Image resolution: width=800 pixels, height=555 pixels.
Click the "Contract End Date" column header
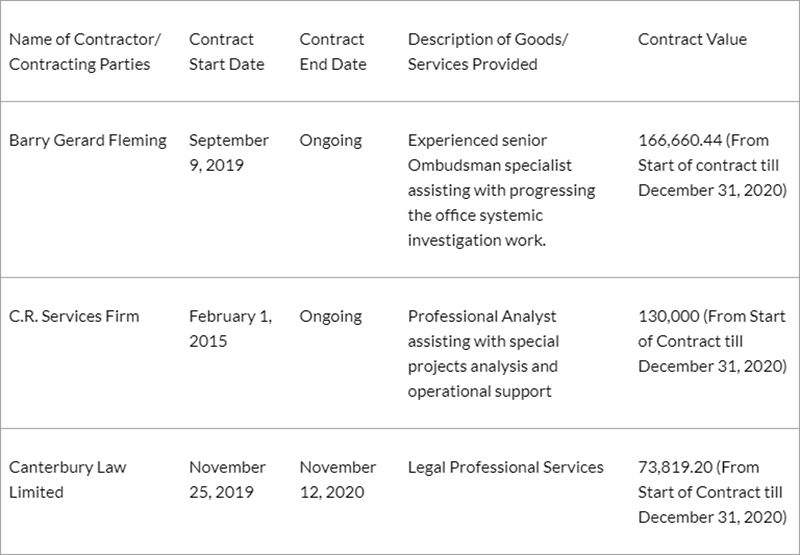pyautogui.click(x=333, y=52)
